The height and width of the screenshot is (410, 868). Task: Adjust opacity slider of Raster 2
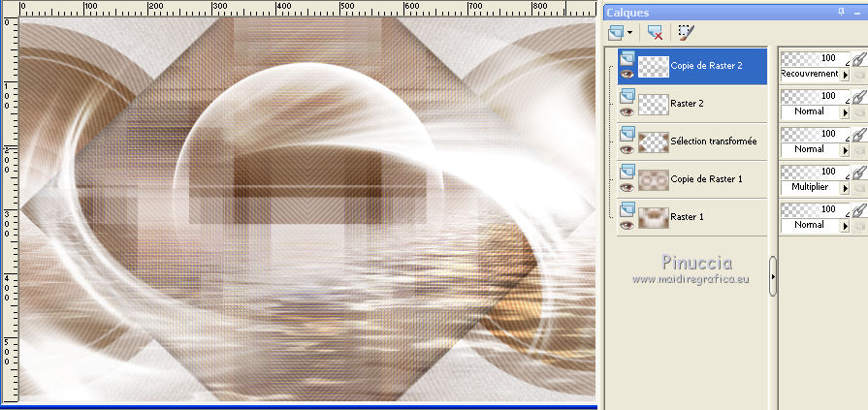815,96
